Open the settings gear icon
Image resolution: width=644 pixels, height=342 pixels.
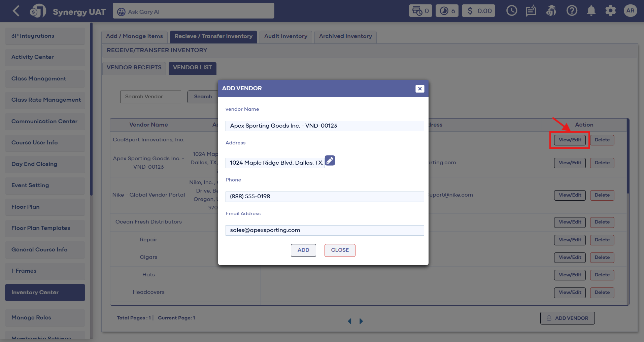tap(610, 11)
